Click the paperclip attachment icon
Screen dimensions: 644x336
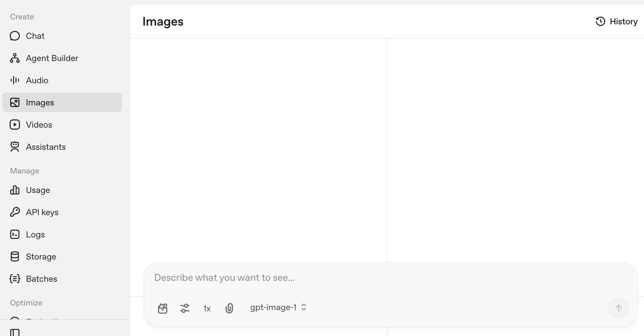coord(229,308)
